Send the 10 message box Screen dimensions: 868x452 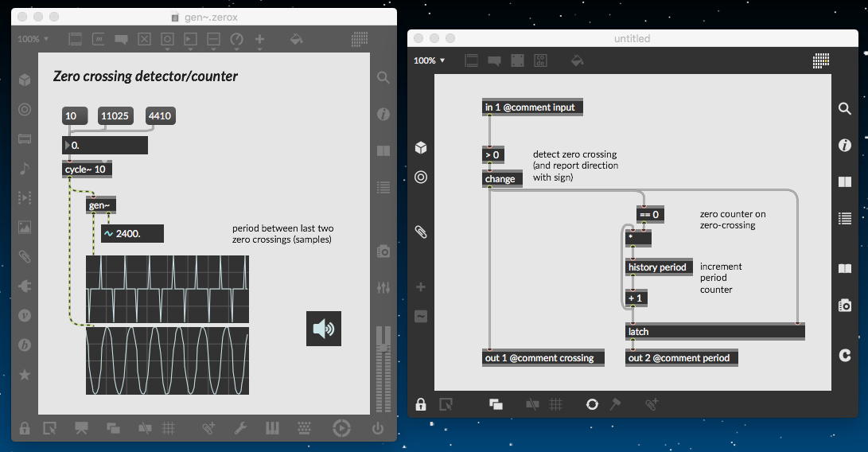(75, 115)
